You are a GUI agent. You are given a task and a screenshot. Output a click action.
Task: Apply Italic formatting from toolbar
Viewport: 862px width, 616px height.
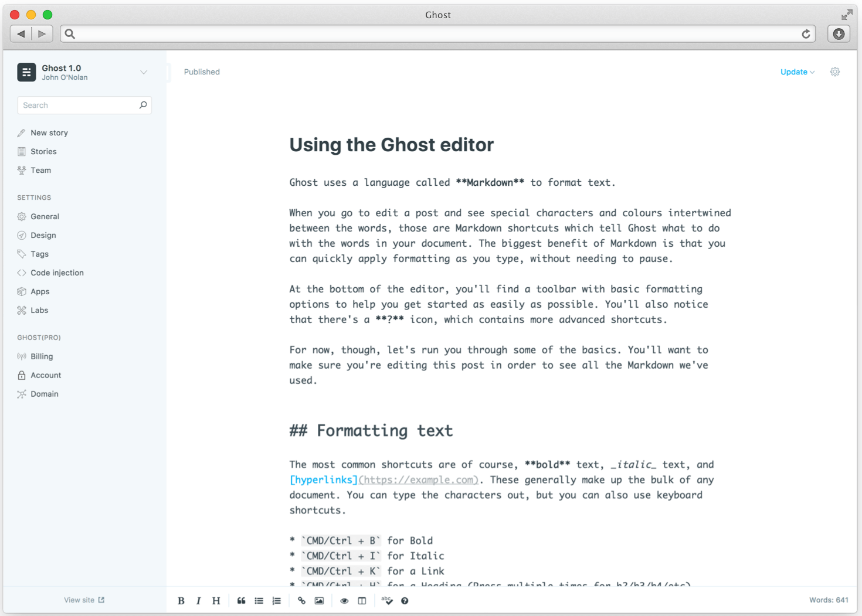[198, 601]
